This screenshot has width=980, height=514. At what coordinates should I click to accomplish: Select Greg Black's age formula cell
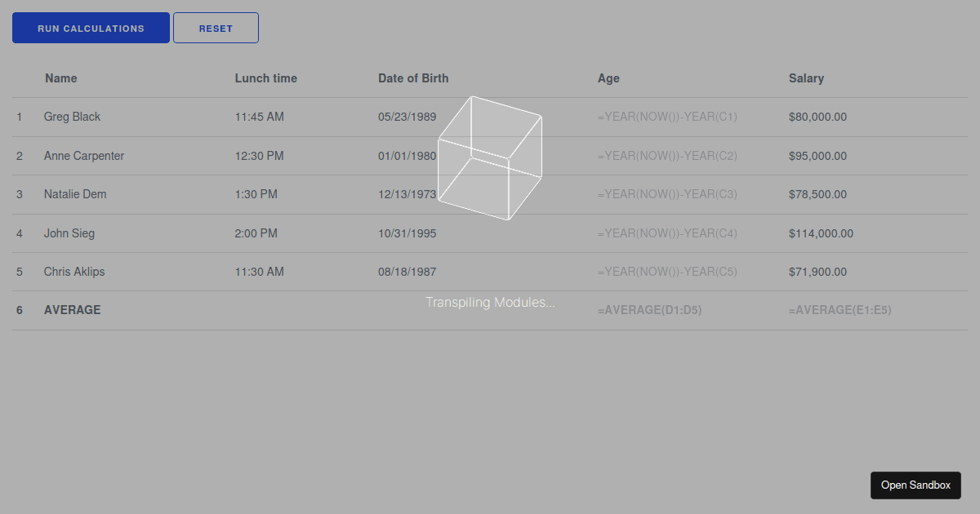pyautogui.click(x=667, y=117)
